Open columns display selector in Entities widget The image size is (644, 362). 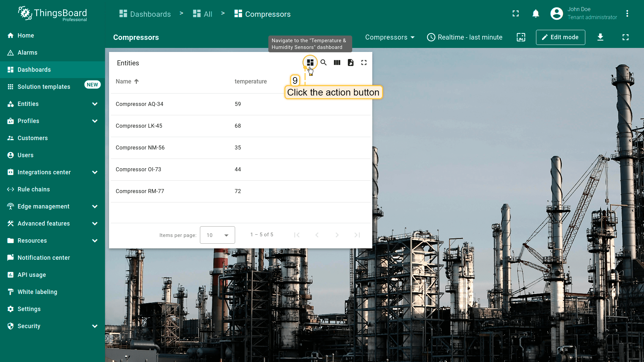point(337,63)
